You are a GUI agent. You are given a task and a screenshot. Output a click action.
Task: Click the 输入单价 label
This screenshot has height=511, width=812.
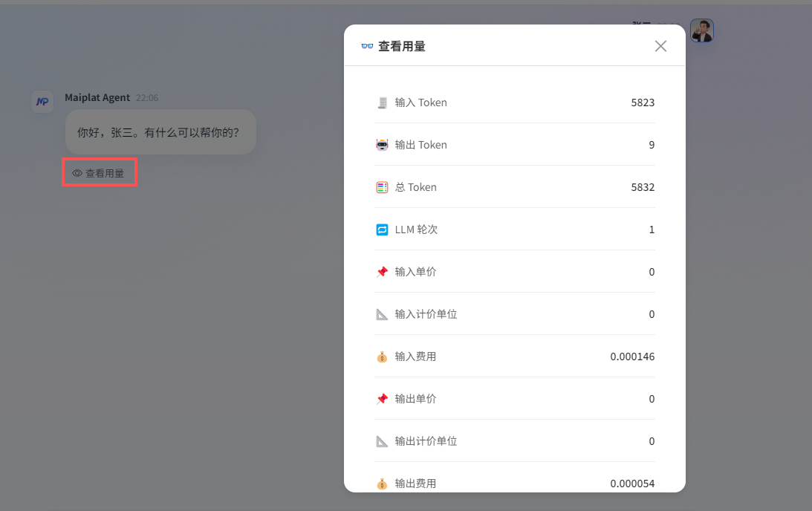416,272
